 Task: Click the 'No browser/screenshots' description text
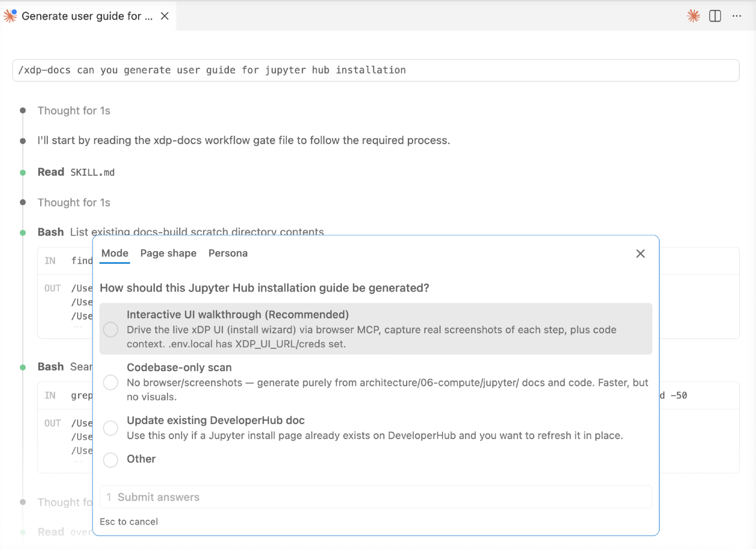click(x=388, y=390)
